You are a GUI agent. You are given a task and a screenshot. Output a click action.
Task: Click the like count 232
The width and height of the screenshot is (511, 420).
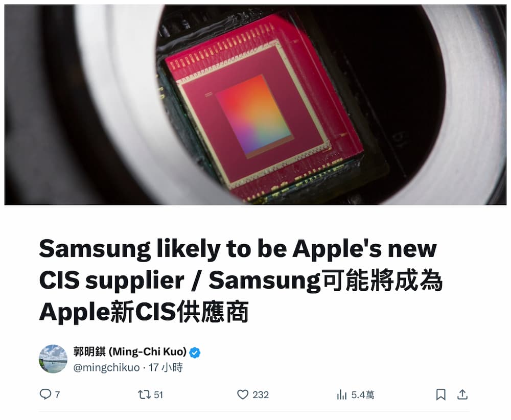(x=261, y=395)
